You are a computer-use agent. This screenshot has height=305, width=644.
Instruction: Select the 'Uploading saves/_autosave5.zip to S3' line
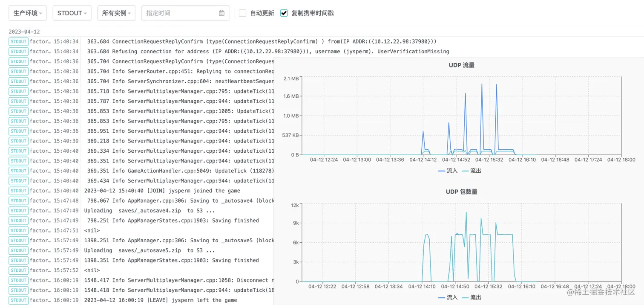tap(149, 250)
